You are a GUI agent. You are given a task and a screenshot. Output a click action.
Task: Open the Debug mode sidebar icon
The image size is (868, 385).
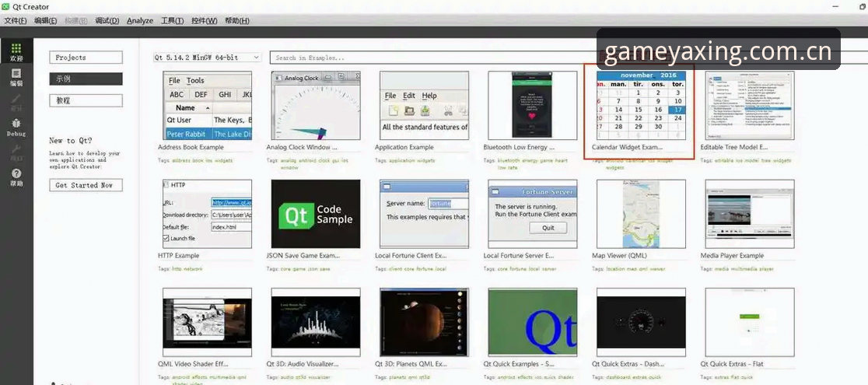tap(16, 128)
